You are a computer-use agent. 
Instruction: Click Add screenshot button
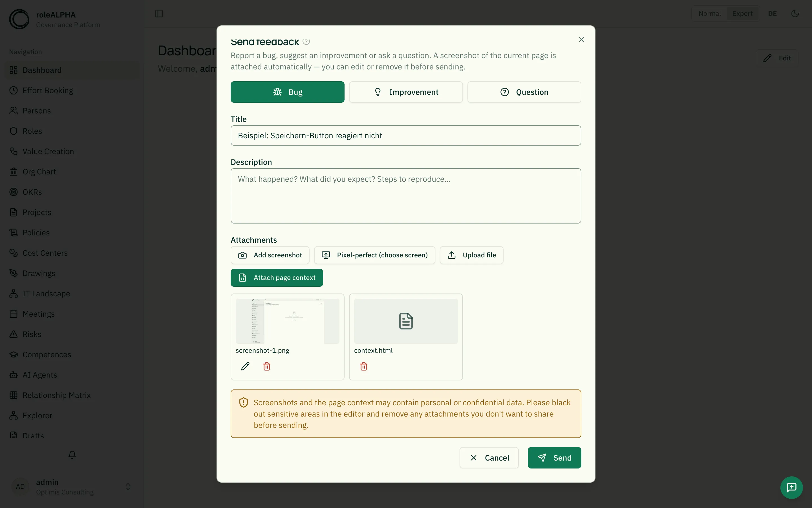point(270,255)
